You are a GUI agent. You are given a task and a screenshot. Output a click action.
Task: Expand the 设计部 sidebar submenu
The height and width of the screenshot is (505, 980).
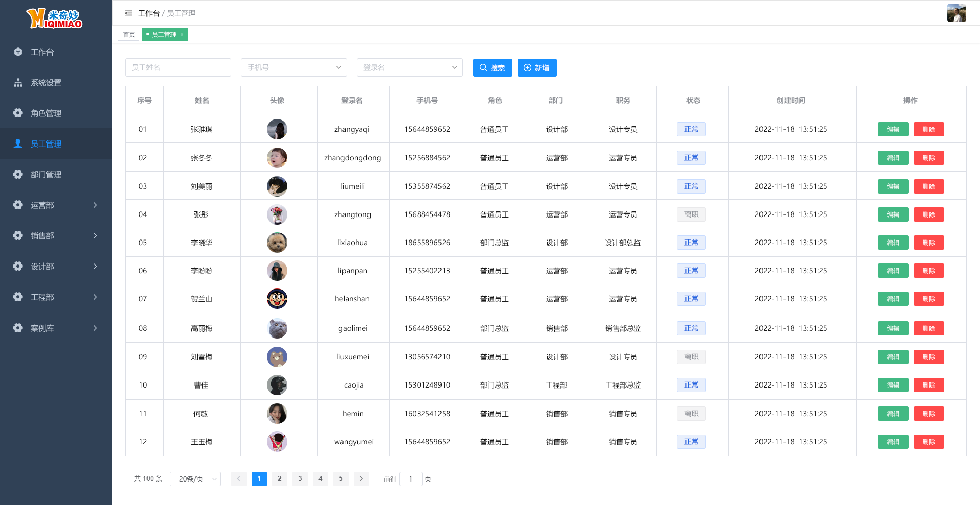(95, 266)
